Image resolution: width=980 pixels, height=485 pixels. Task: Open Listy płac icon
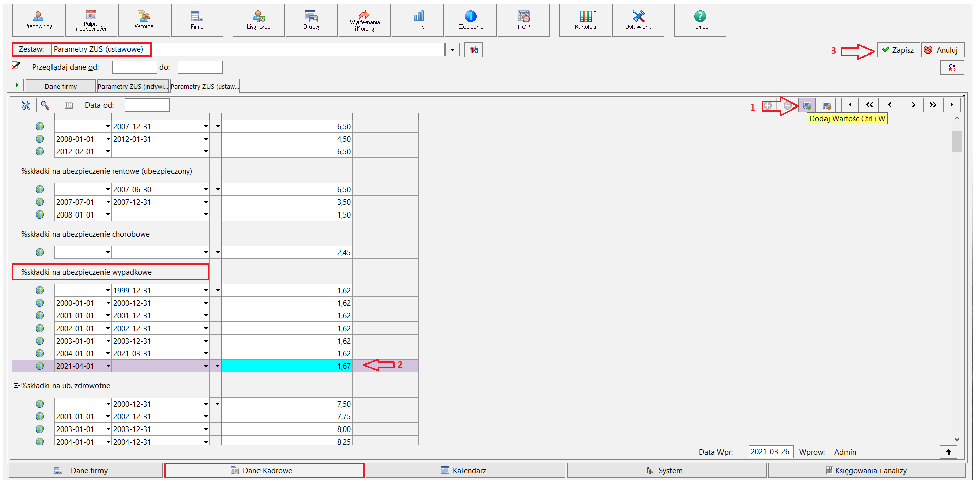(259, 20)
